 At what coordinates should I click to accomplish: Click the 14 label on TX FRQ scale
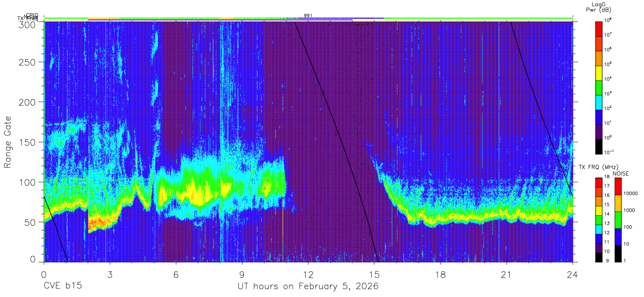click(x=607, y=214)
